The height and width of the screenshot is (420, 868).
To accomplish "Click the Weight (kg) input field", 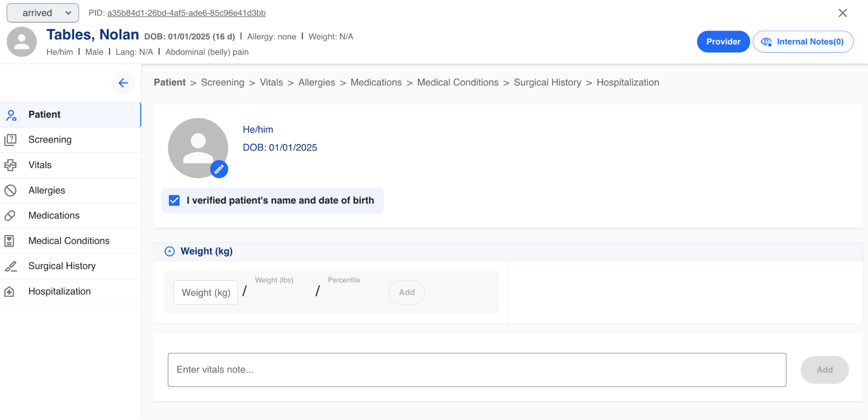I will pos(206,293).
